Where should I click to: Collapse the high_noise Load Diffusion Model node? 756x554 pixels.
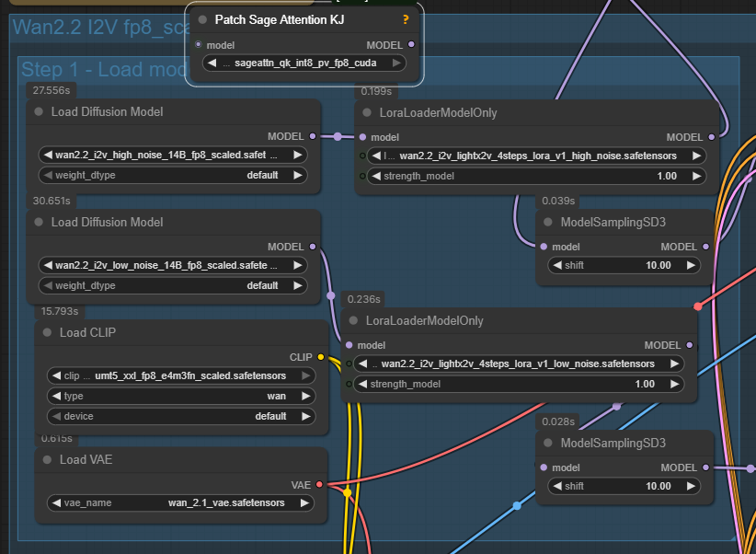39,111
